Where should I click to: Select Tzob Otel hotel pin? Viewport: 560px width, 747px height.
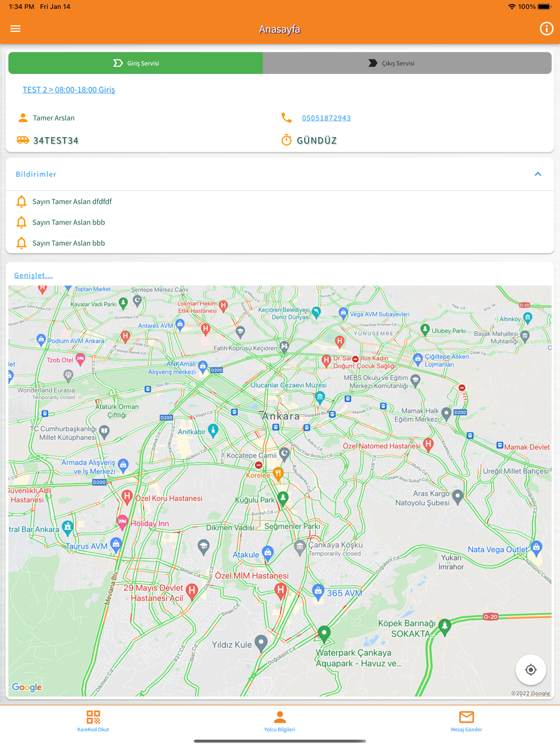80,359
